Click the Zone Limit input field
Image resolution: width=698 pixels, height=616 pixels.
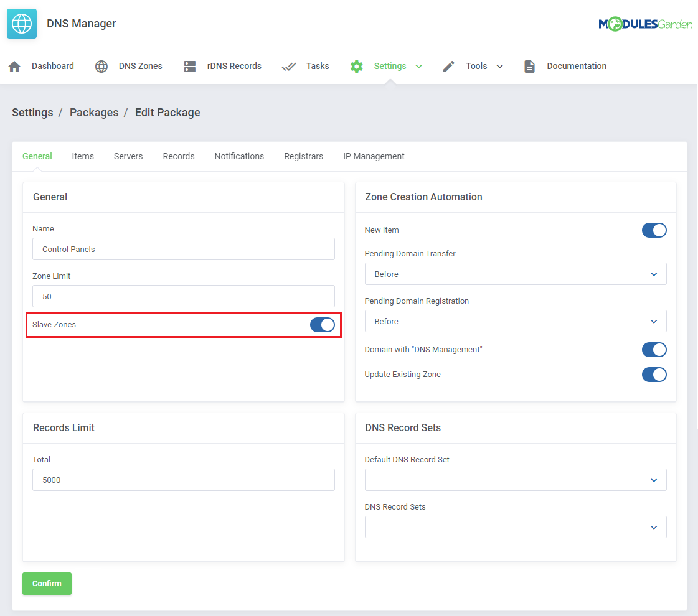coord(184,296)
